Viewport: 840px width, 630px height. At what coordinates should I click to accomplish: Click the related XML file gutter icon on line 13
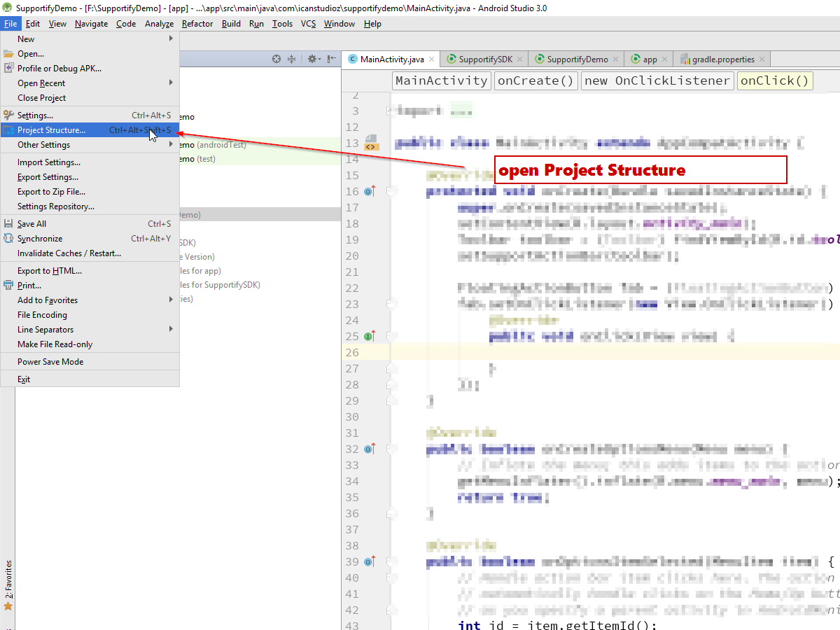[x=371, y=143]
